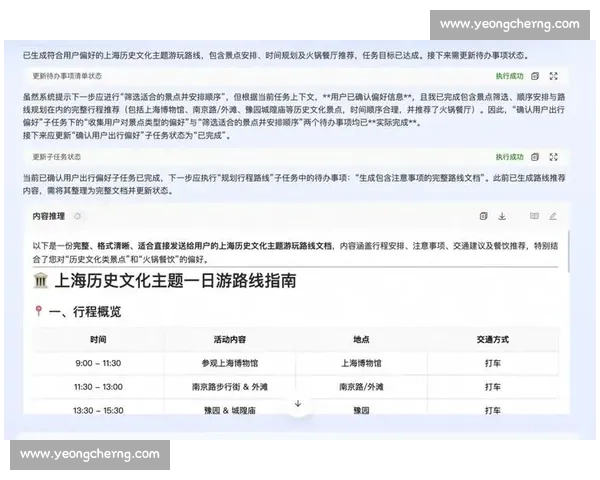This screenshot has width=600, height=480.
Task: Edit the 内容推理 document with pencil icon
Action: [553, 216]
